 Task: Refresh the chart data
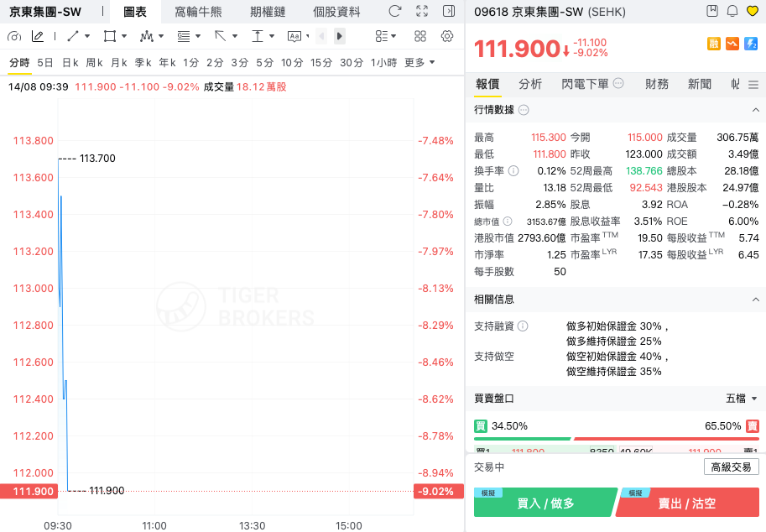point(394,11)
